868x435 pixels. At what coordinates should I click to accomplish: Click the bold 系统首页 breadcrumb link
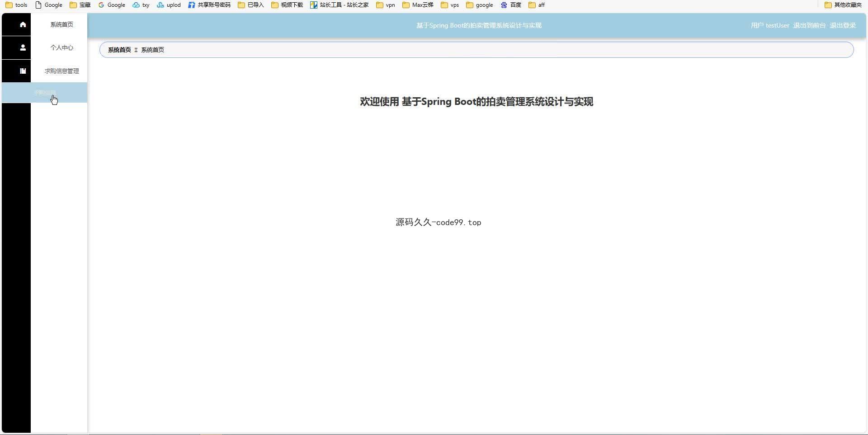click(119, 50)
